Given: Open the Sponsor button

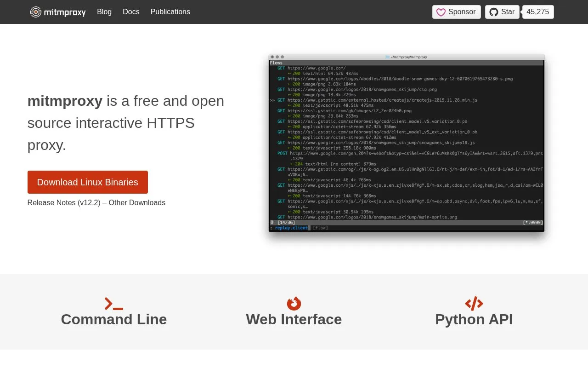Looking at the screenshot, I should click(x=457, y=12).
